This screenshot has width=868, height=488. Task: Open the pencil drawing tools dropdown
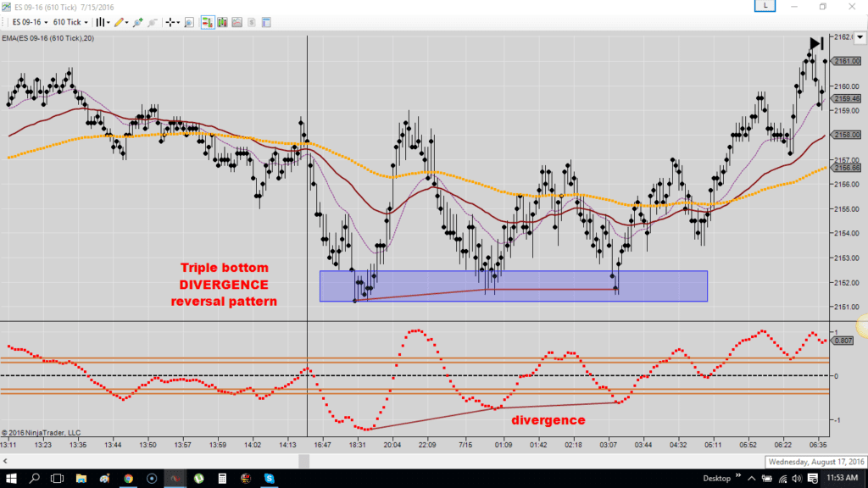click(x=121, y=22)
